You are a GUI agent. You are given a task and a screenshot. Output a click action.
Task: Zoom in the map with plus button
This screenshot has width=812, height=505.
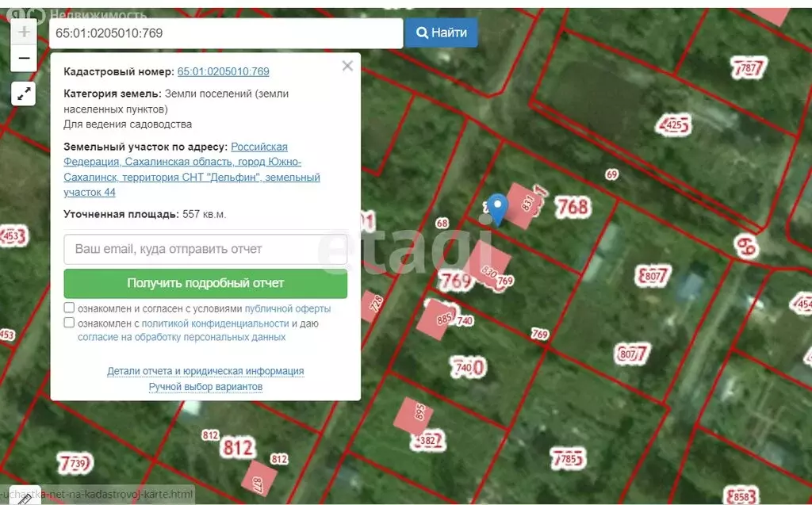(24, 32)
